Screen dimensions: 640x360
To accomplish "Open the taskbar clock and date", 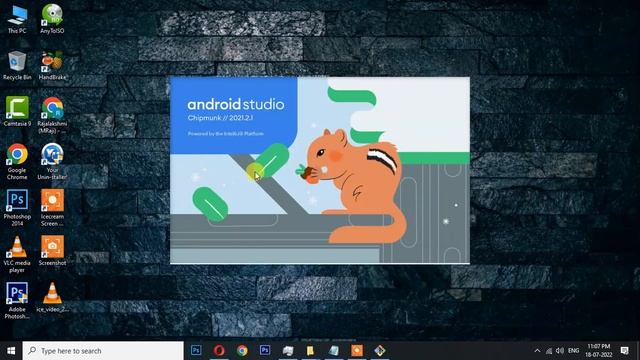I will tap(599, 351).
